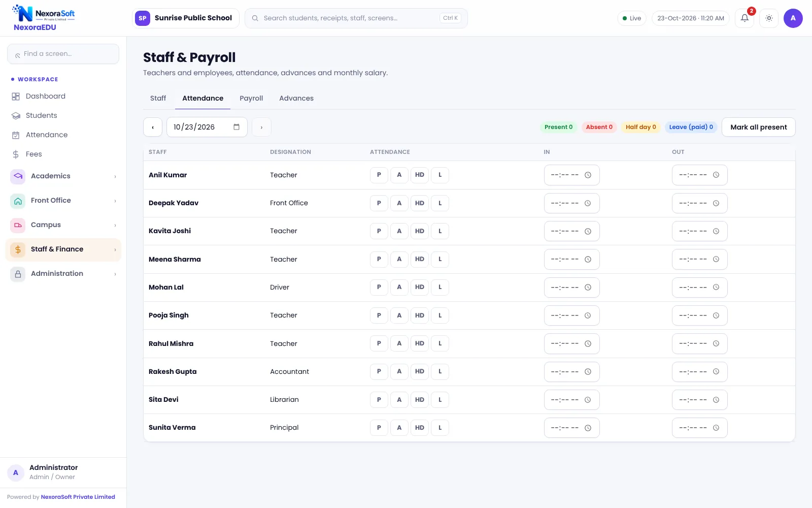This screenshot has height=508, width=812.
Task: Click the Dashboard sidebar icon
Action: click(16, 97)
